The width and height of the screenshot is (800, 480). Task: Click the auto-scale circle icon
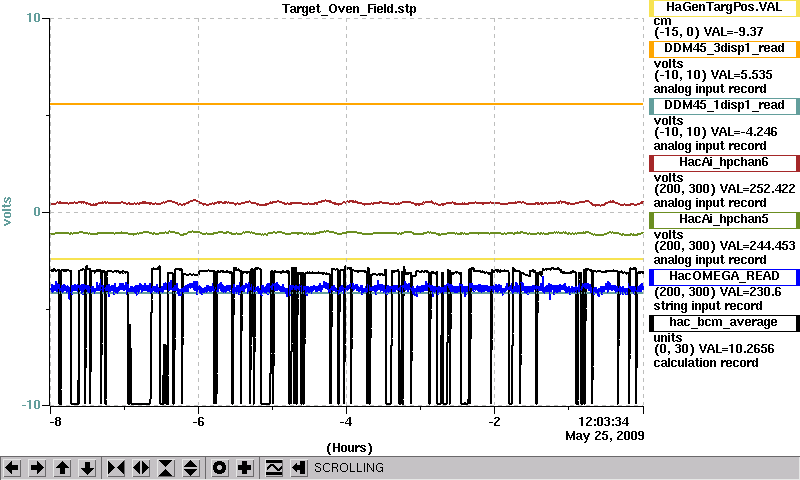coord(219,468)
